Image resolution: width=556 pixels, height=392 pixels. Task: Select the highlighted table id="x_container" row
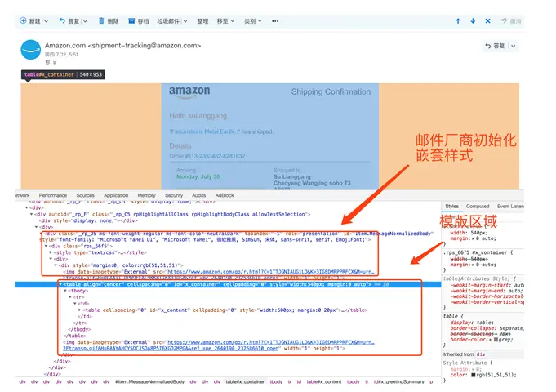(x=228, y=284)
